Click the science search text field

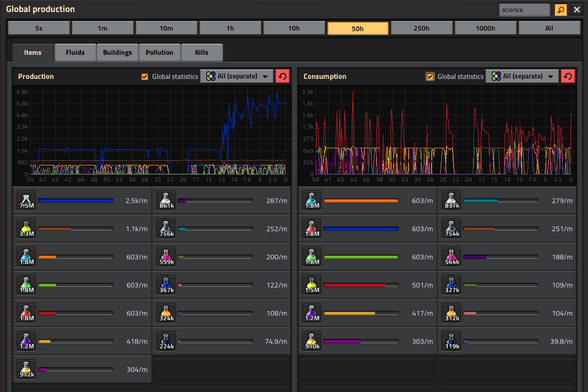pyautogui.click(x=524, y=10)
